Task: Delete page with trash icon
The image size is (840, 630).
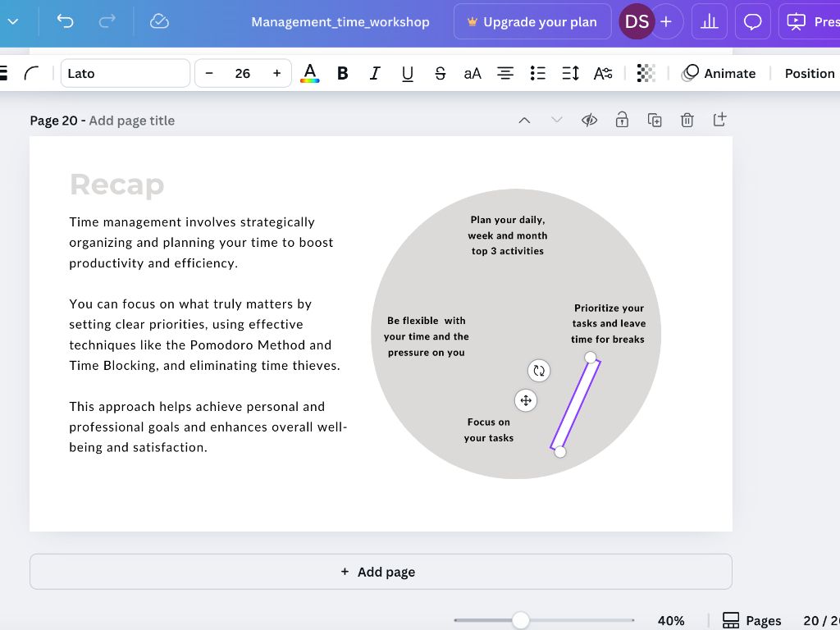Action: coord(687,120)
